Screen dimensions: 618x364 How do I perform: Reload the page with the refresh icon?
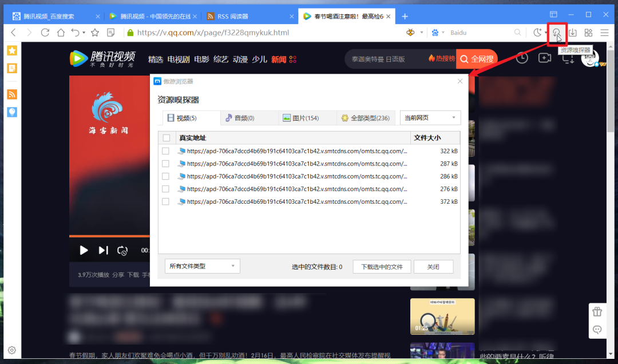tap(45, 33)
